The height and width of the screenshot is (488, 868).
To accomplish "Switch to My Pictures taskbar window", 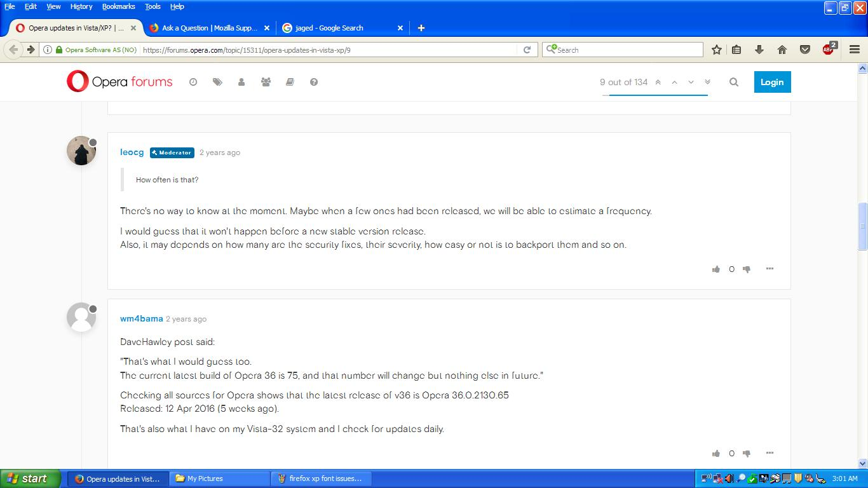I will (x=220, y=478).
